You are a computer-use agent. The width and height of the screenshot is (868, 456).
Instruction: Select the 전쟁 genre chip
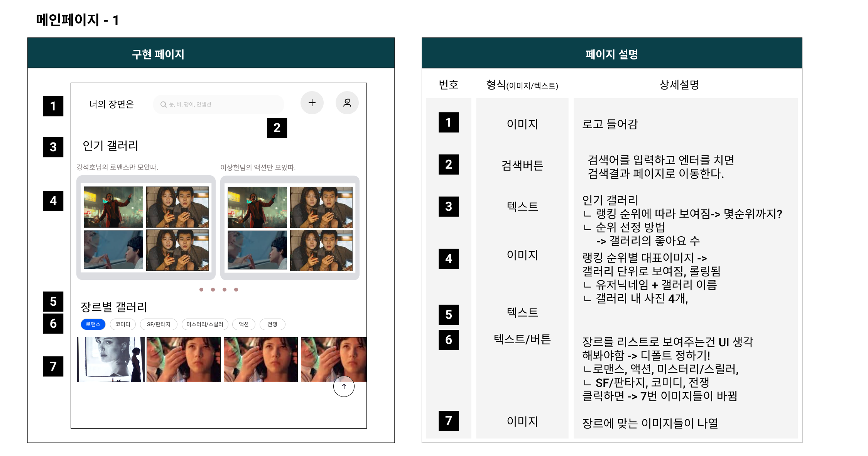tap(273, 324)
